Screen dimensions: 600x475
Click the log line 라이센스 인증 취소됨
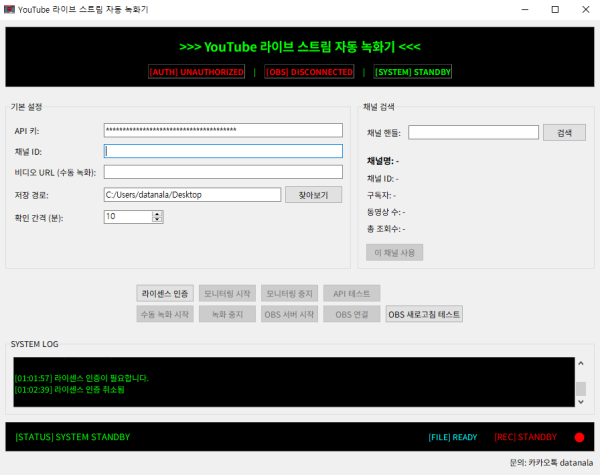click(70, 390)
